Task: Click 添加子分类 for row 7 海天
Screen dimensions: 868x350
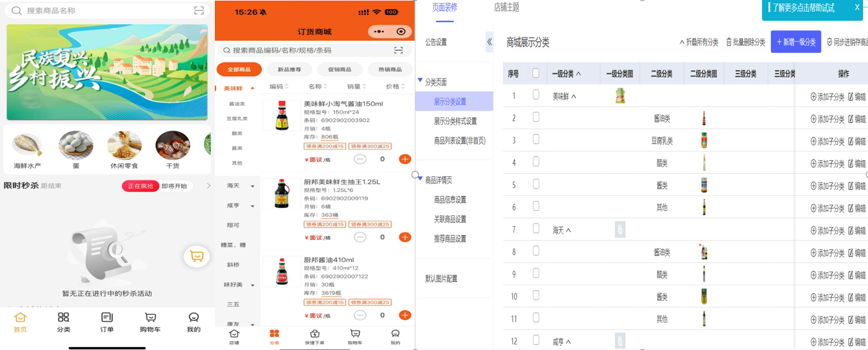Action: click(828, 230)
